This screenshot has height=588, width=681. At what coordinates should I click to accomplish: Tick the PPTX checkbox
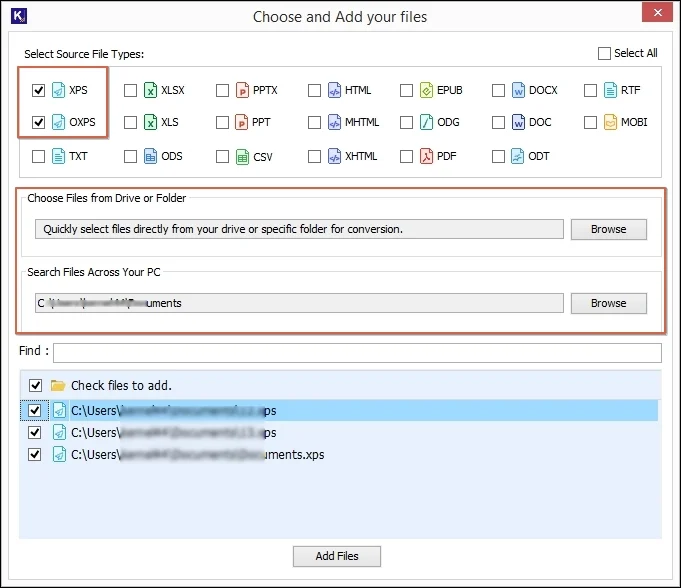click(222, 90)
